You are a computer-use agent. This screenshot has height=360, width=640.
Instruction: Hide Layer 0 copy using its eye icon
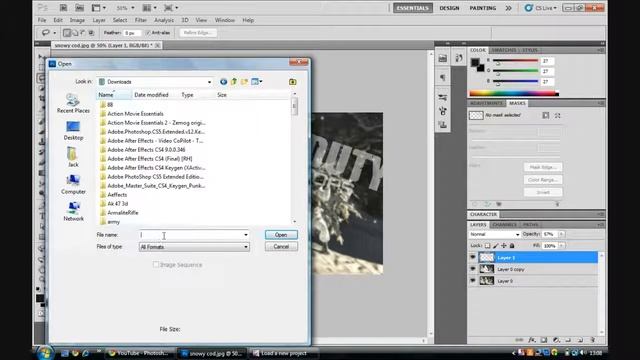[473, 269]
